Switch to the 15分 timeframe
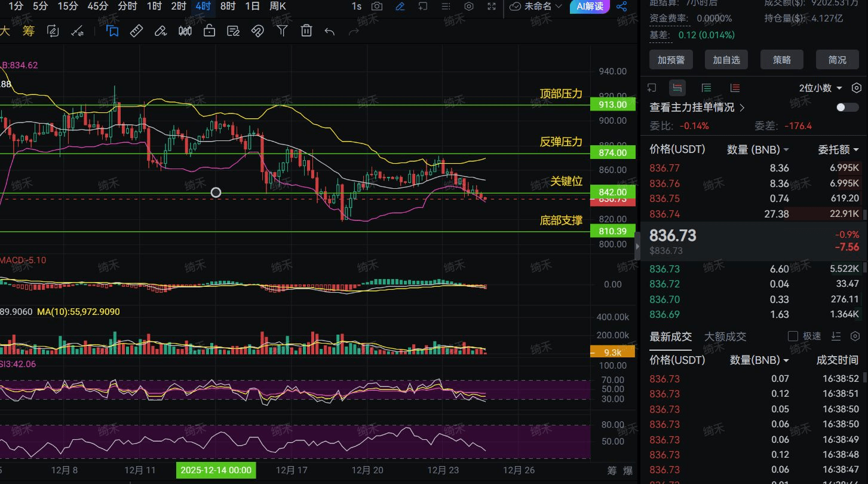Viewport: 868px width, 484px height. 68,7
